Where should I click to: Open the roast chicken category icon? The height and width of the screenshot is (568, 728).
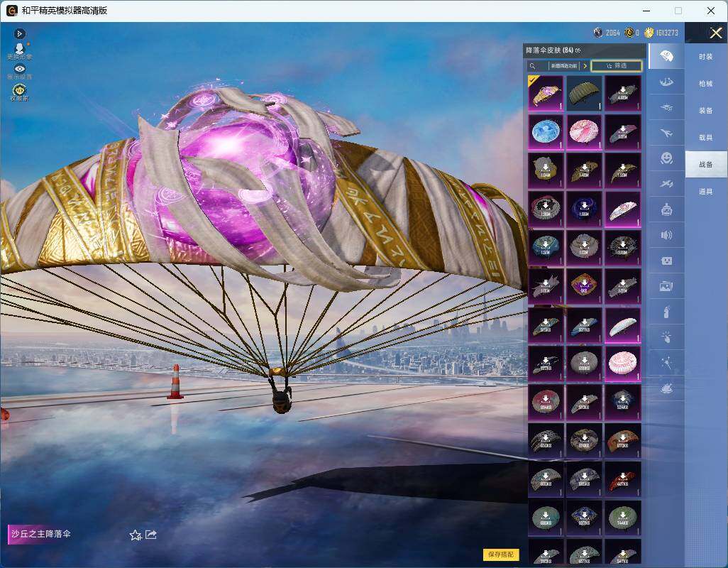(666, 388)
